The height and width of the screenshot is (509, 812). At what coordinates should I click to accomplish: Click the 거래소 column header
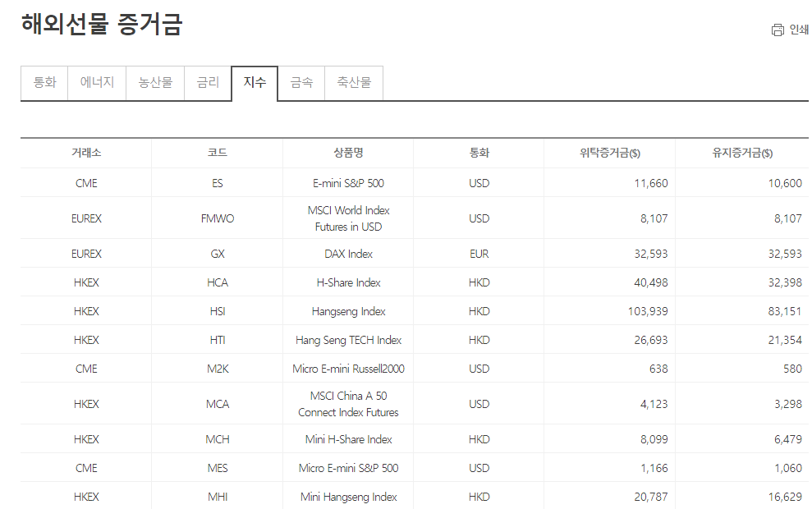pos(86,153)
